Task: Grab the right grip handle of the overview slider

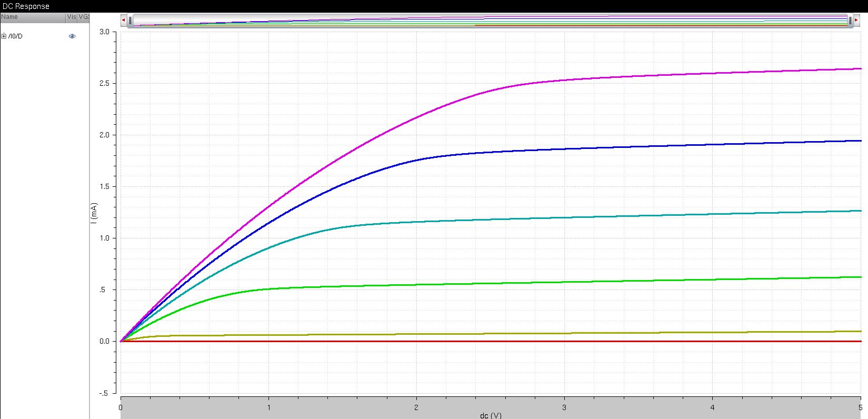Action: point(850,21)
